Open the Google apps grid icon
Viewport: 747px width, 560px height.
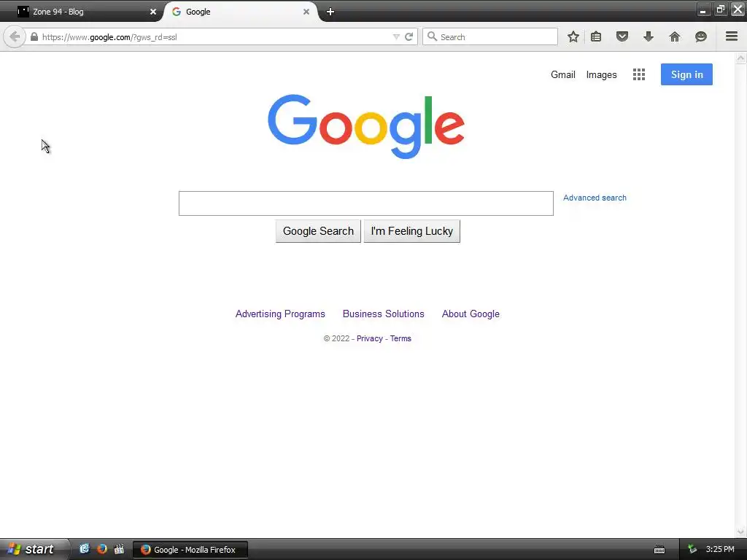[x=639, y=74]
